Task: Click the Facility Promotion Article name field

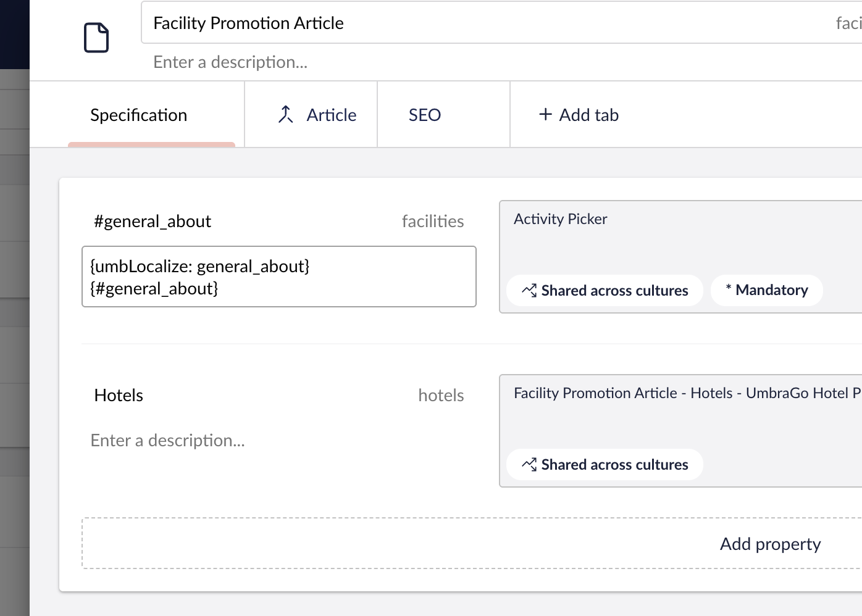Action: coord(482,23)
